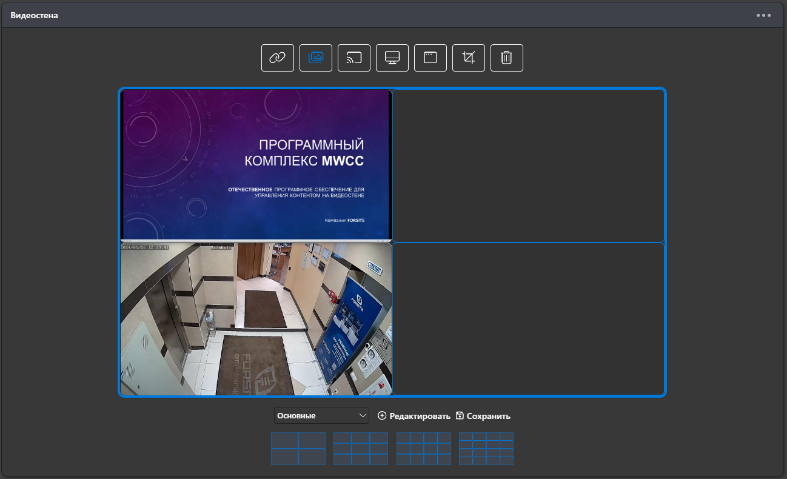Choose the 4x3 grid layout thumbnail
787x479 pixels.
pyautogui.click(x=423, y=448)
